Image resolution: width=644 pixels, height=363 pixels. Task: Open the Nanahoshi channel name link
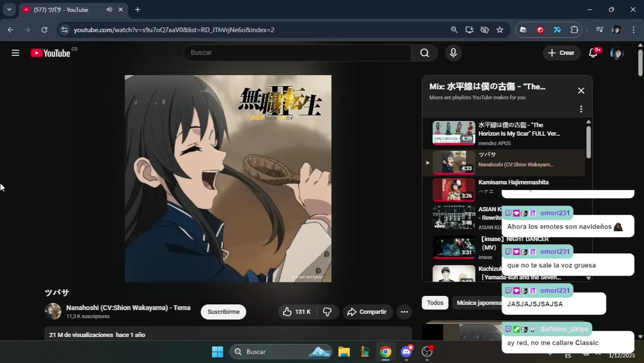128,308
